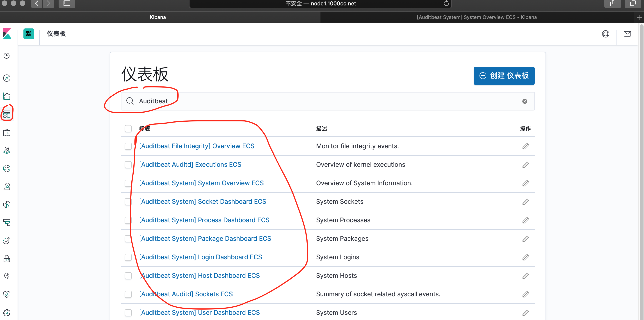Open the Discover compass icon in sidebar
This screenshot has height=320, width=644.
click(x=7, y=78)
